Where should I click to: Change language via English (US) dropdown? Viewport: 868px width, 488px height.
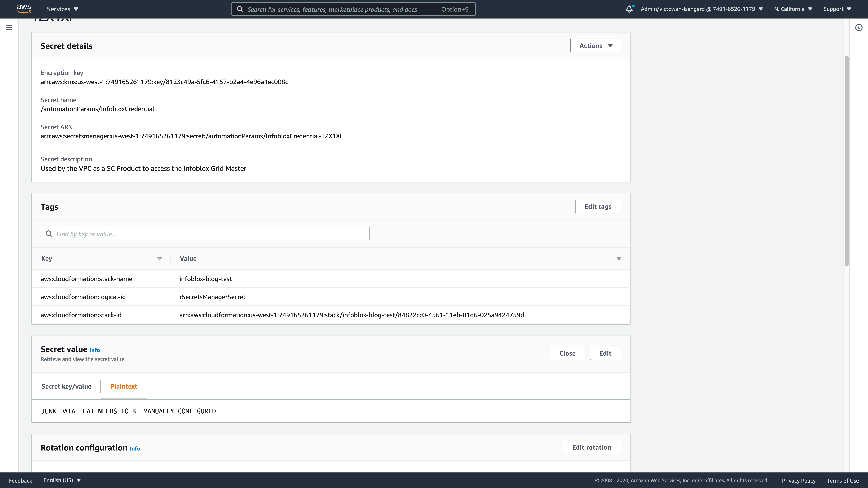pyautogui.click(x=62, y=480)
